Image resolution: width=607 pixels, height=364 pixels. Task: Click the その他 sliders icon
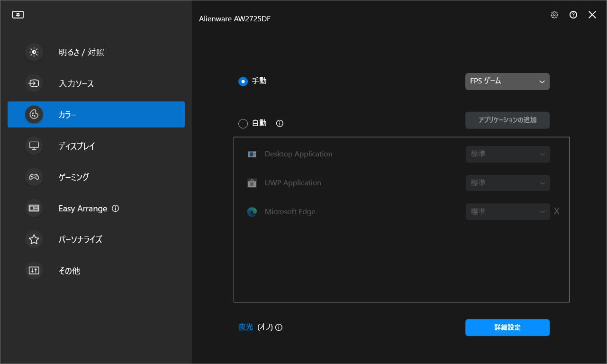click(34, 271)
